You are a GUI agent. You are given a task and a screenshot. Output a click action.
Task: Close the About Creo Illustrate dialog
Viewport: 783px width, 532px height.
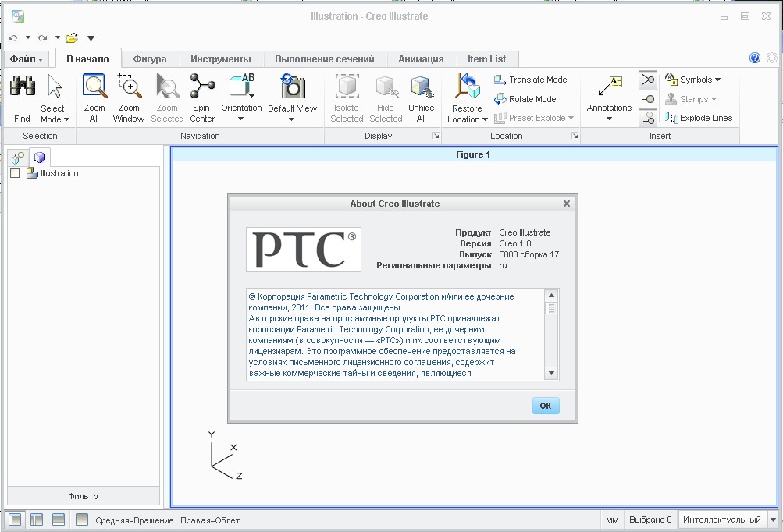(567, 204)
